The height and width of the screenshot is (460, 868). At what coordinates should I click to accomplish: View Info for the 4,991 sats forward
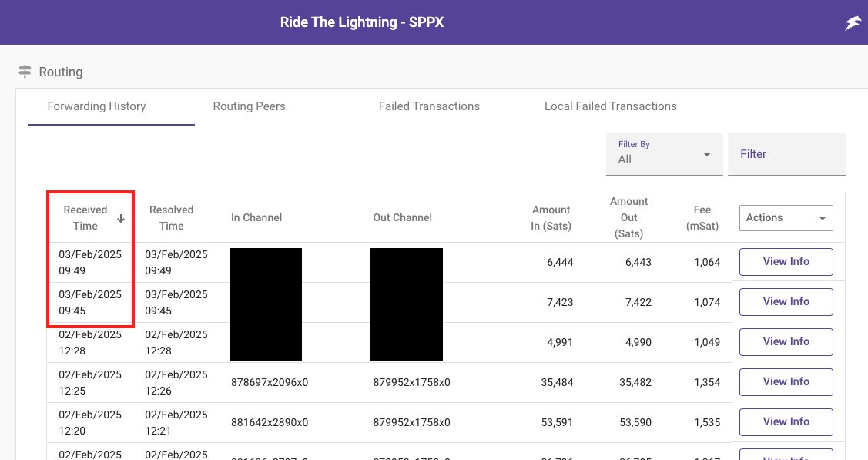(786, 341)
